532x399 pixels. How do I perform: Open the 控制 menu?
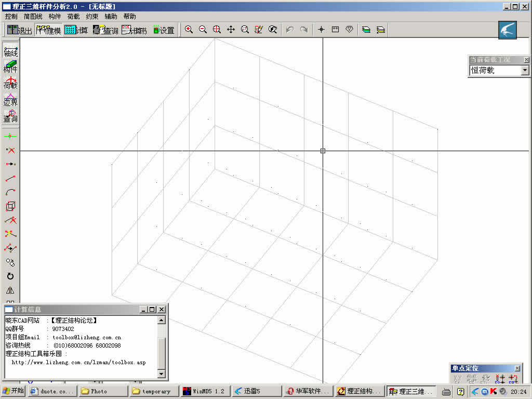[11, 16]
